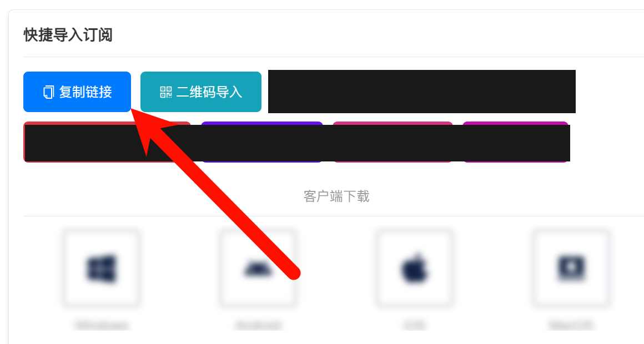Click the 快捷导入订阅 card title

[x=68, y=35]
